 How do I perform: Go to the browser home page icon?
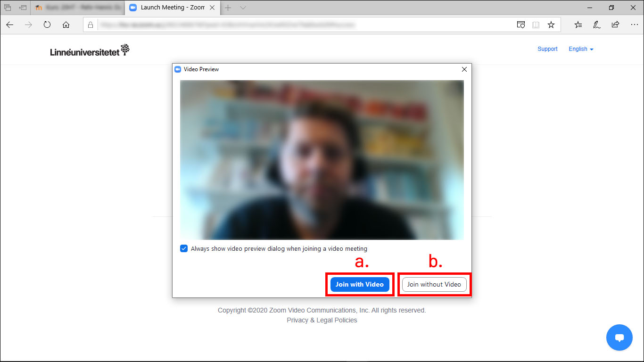click(x=66, y=25)
